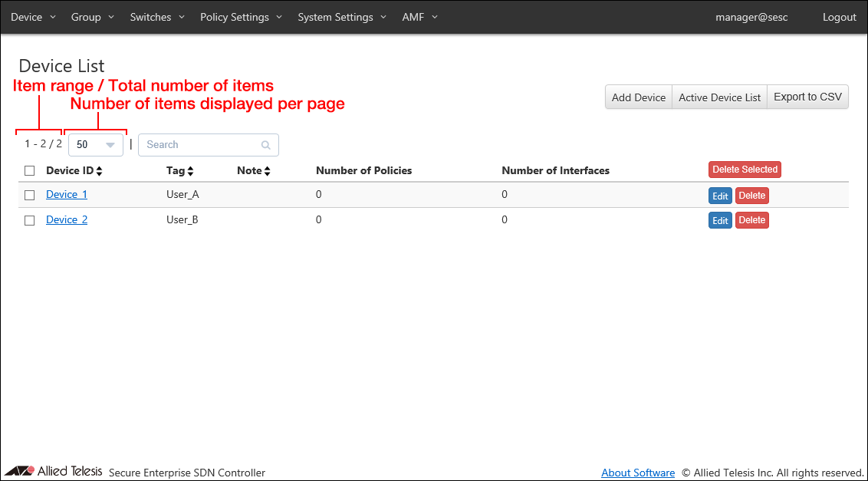Expand the System Settings menu
868x481 pixels.
(x=342, y=17)
